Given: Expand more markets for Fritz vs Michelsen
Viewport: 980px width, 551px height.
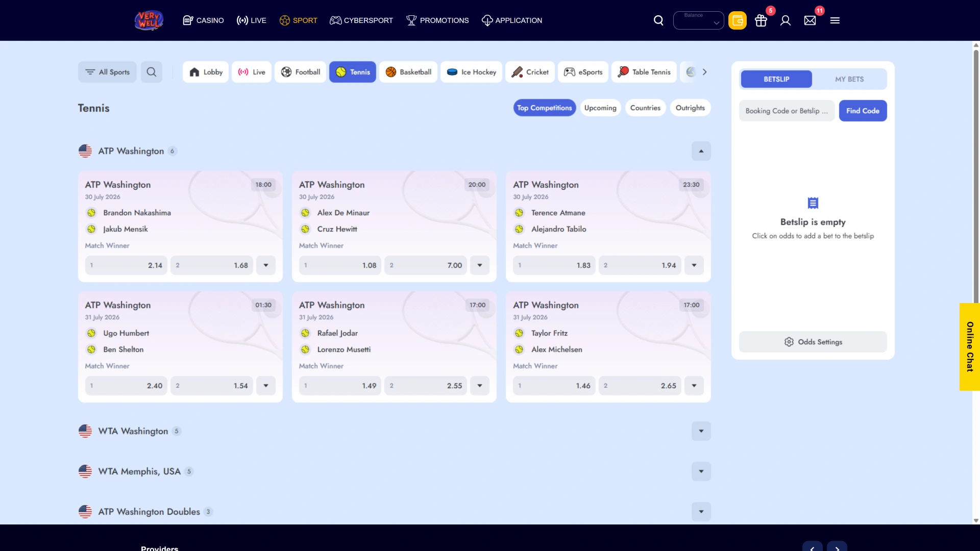Looking at the screenshot, I should (x=694, y=386).
